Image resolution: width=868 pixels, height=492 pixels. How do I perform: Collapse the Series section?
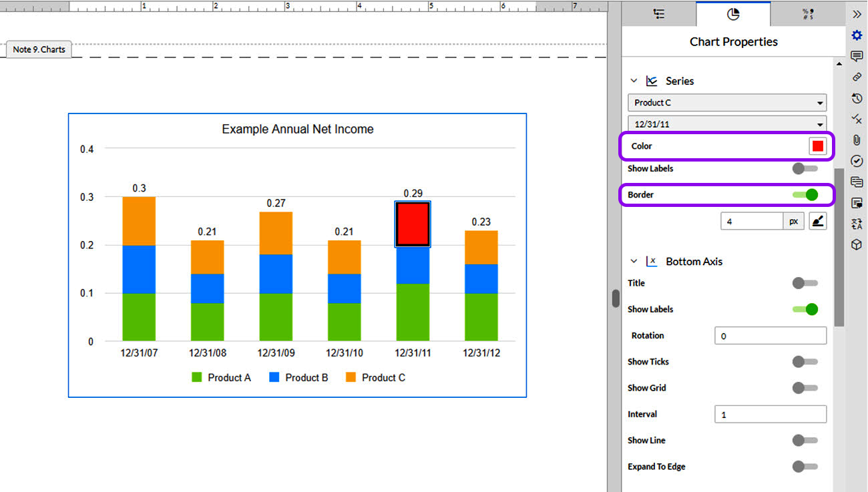coord(633,80)
